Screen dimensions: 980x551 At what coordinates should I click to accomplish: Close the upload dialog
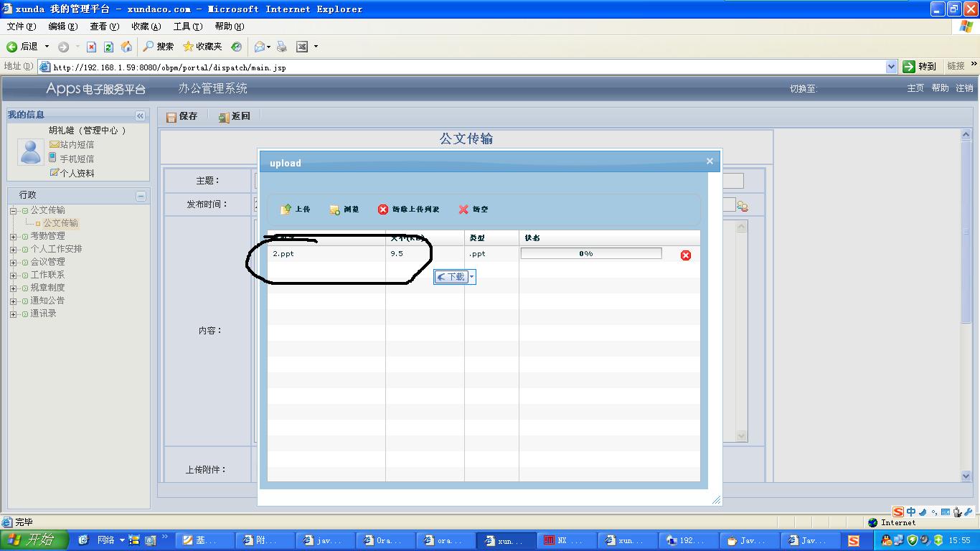(710, 161)
